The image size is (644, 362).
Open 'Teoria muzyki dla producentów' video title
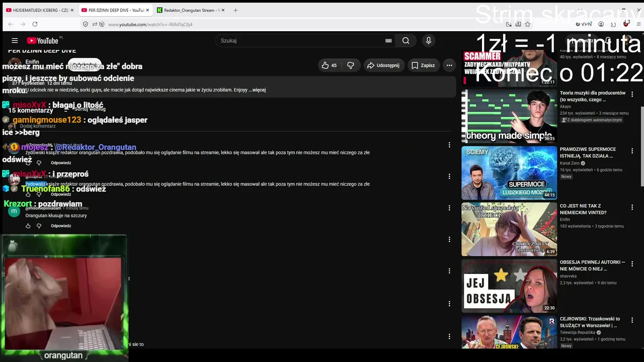pos(593,97)
